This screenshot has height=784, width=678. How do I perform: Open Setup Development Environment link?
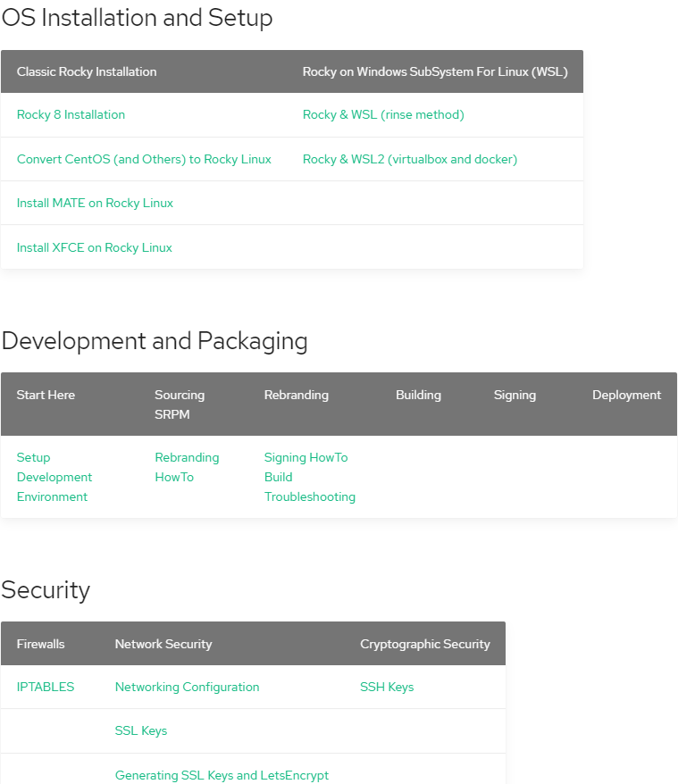pyautogui.click(x=54, y=477)
